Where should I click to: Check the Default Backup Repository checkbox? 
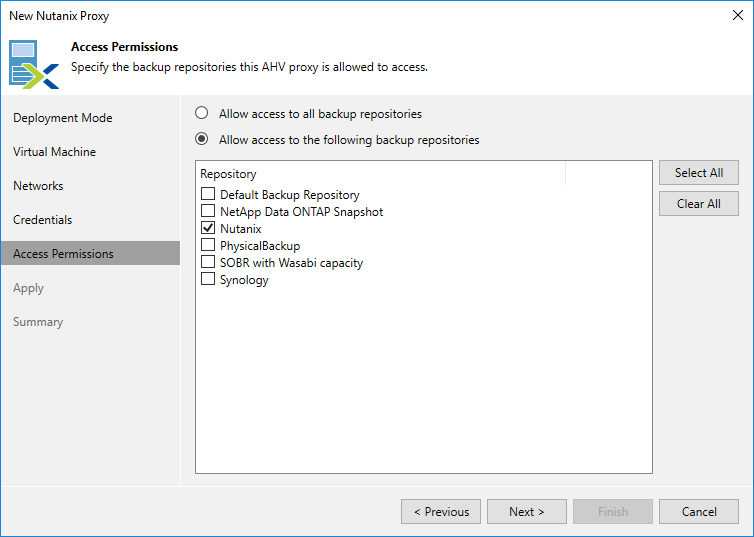tap(208, 194)
